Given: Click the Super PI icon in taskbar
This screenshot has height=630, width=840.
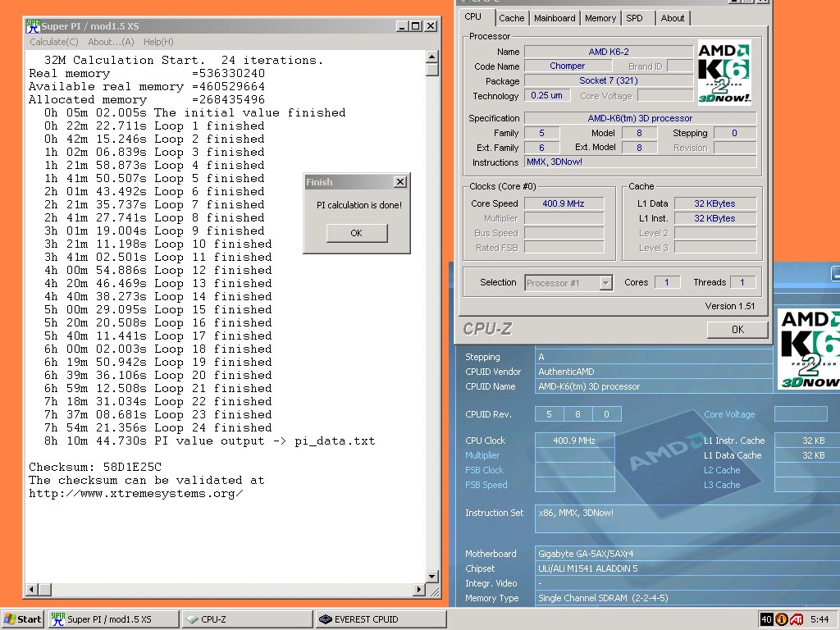Looking at the screenshot, I should coord(58,619).
